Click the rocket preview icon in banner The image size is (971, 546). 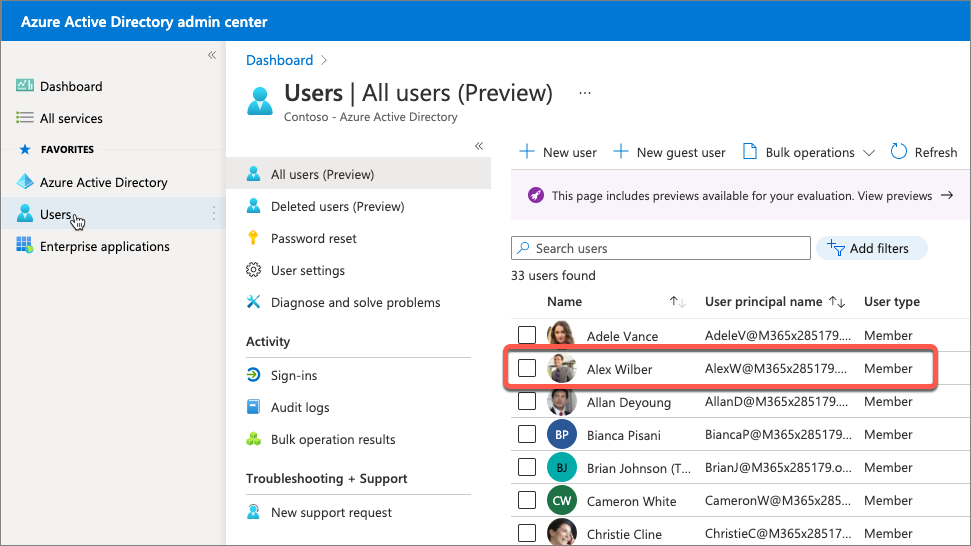click(536, 196)
